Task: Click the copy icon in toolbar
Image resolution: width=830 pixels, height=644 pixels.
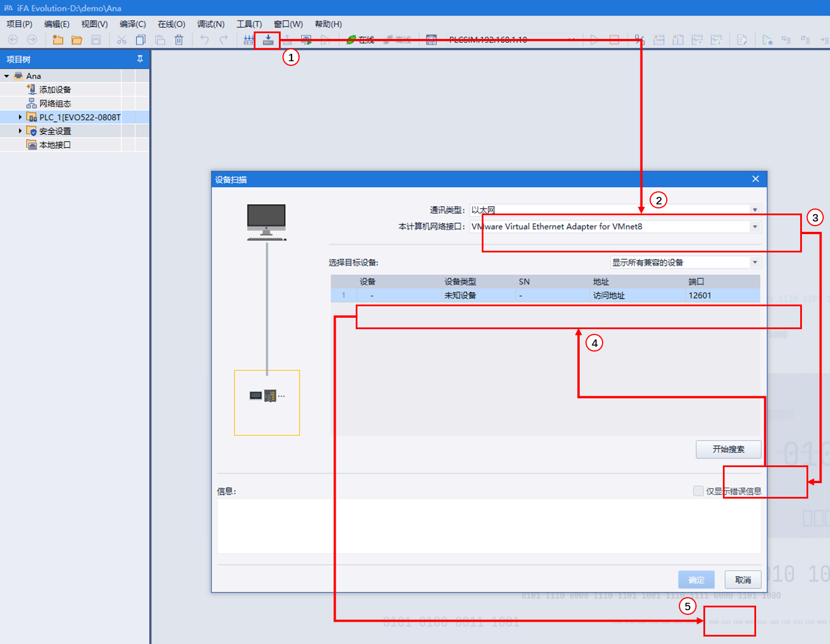Action: pos(140,40)
